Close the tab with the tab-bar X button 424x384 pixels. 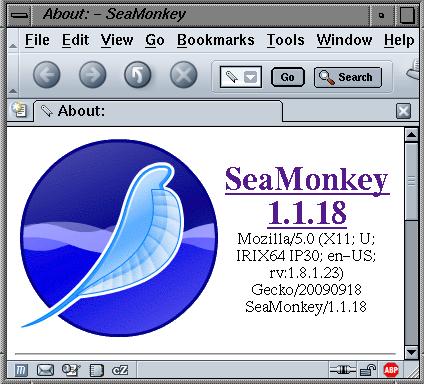coord(403,111)
